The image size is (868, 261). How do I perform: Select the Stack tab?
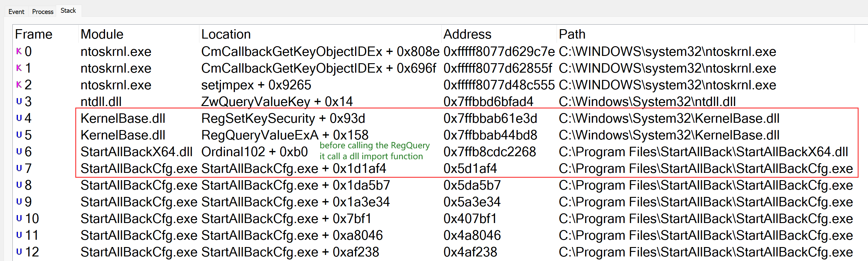click(68, 10)
